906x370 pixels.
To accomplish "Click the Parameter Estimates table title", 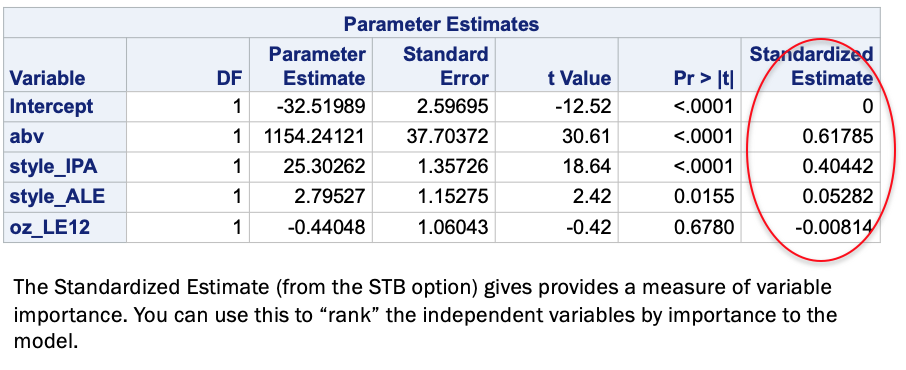I will [441, 24].
